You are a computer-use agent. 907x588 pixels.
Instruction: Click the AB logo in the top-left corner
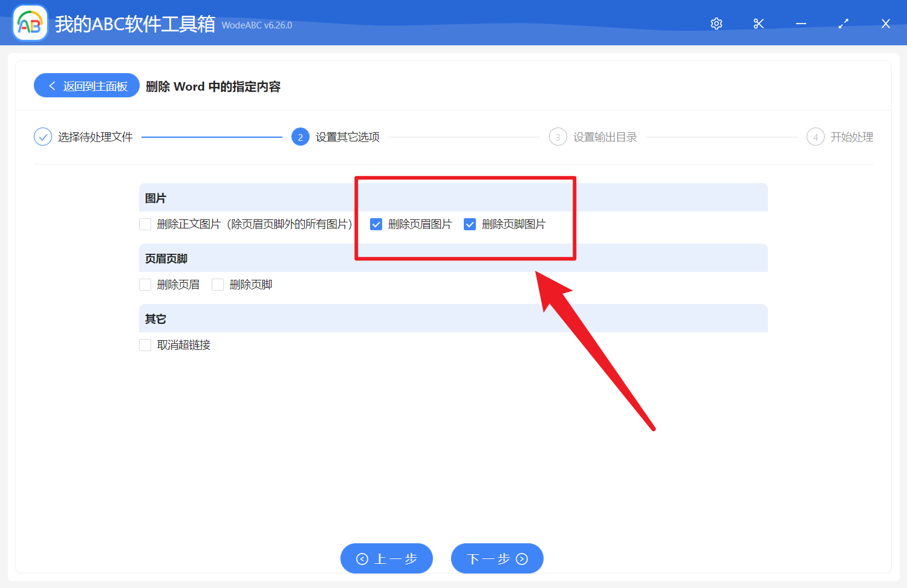coord(30,22)
